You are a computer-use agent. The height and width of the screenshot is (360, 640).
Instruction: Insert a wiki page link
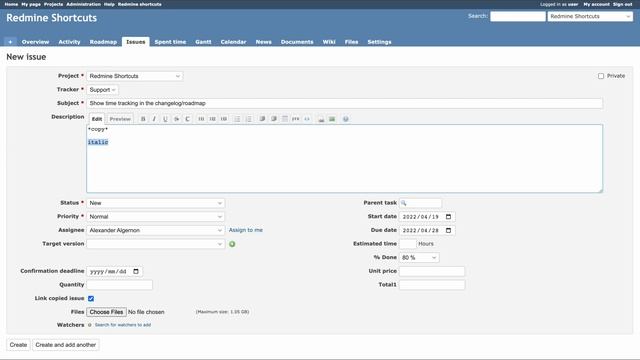(321, 119)
